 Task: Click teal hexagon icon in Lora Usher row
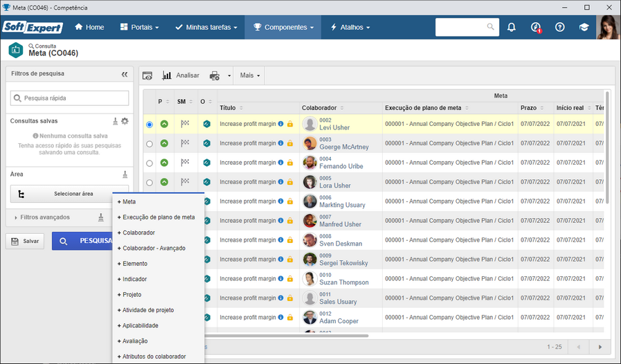click(x=207, y=182)
